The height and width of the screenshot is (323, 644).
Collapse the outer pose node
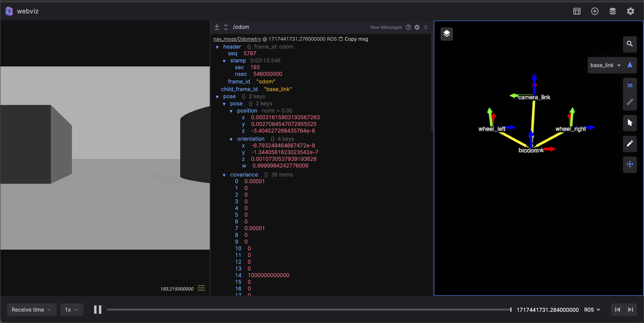click(x=217, y=97)
